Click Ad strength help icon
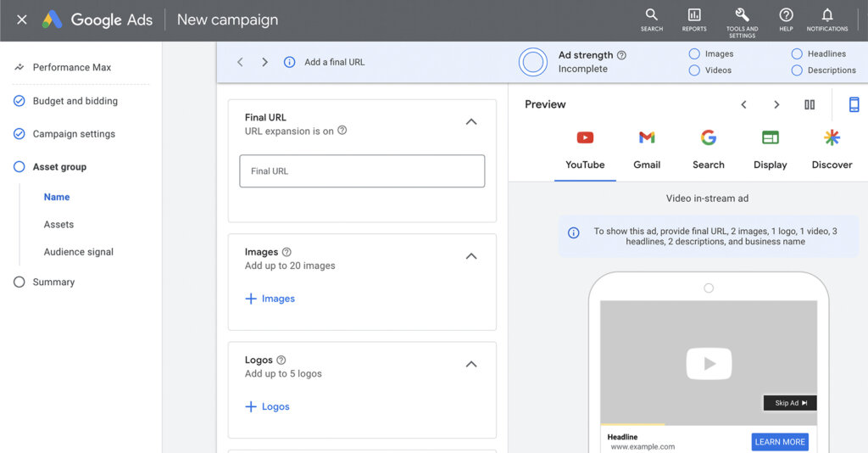 point(621,55)
